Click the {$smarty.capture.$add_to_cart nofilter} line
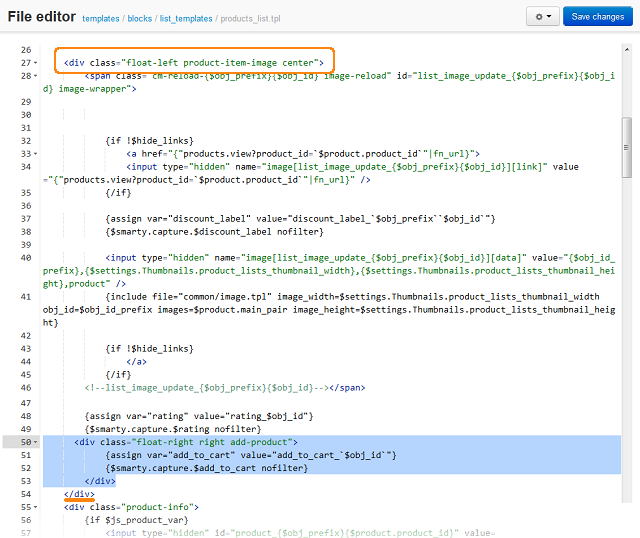Screen dimensions: 640x538 coord(207,468)
